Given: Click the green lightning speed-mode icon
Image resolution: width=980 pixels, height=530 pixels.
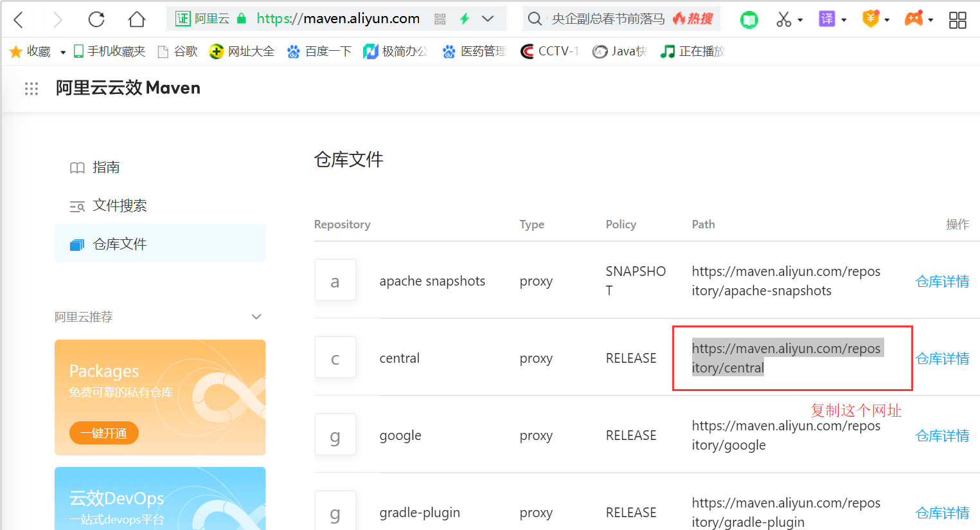Looking at the screenshot, I should [x=465, y=19].
